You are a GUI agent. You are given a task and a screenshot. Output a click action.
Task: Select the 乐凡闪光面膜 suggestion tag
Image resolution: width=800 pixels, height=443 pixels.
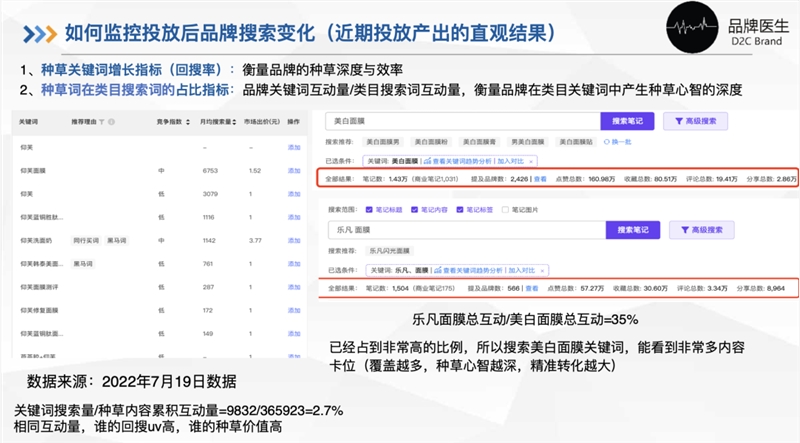[389, 251]
